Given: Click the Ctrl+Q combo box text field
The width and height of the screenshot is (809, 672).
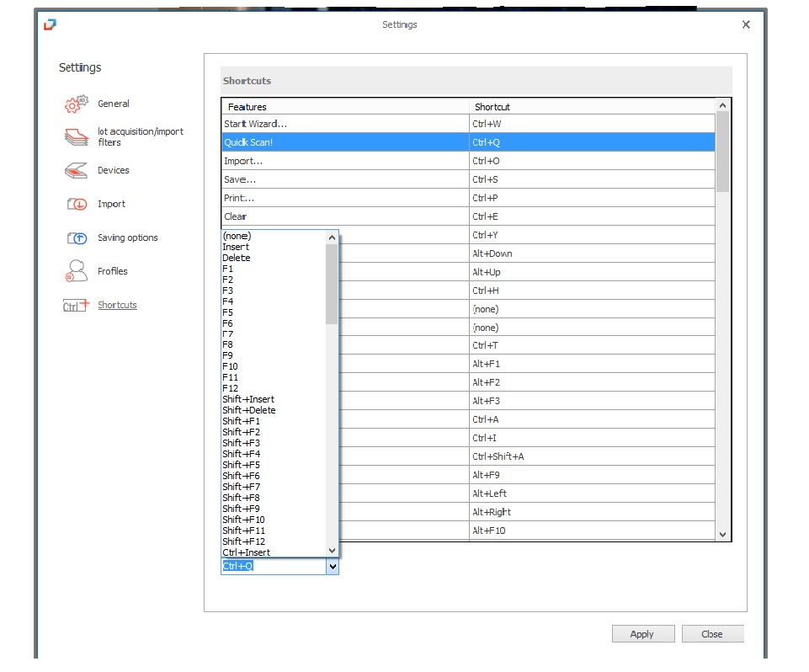Looking at the screenshot, I should (x=274, y=566).
